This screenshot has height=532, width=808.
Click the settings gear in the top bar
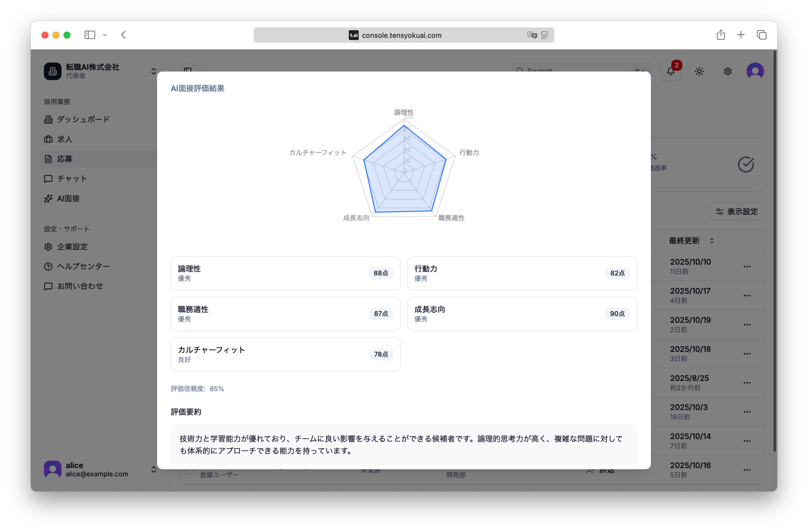tap(727, 71)
